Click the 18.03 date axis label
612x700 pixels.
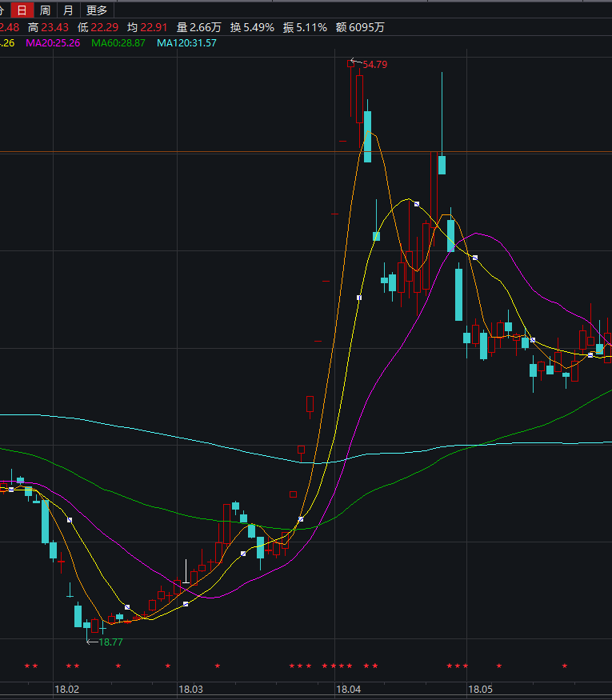click(190, 690)
